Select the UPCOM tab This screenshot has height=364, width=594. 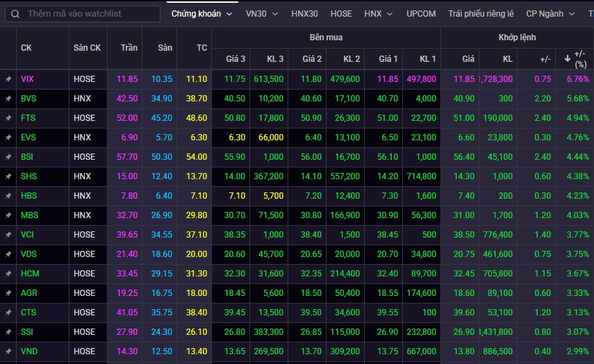422,14
